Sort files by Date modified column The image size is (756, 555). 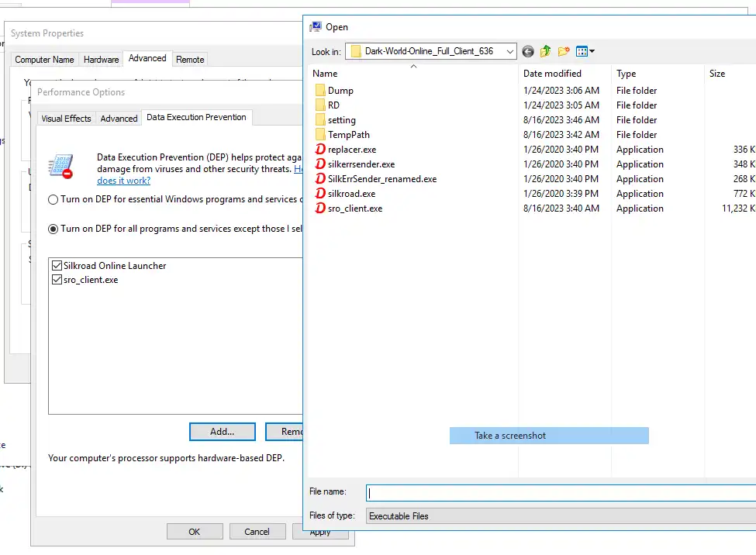[x=565, y=74]
